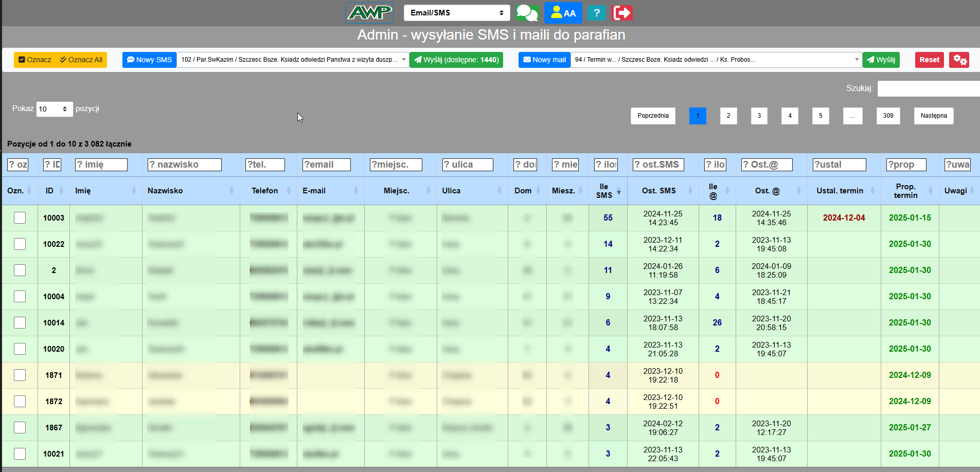Open settings with the red gears icon
Viewport: 980px width, 472px height.
[959, 60]
